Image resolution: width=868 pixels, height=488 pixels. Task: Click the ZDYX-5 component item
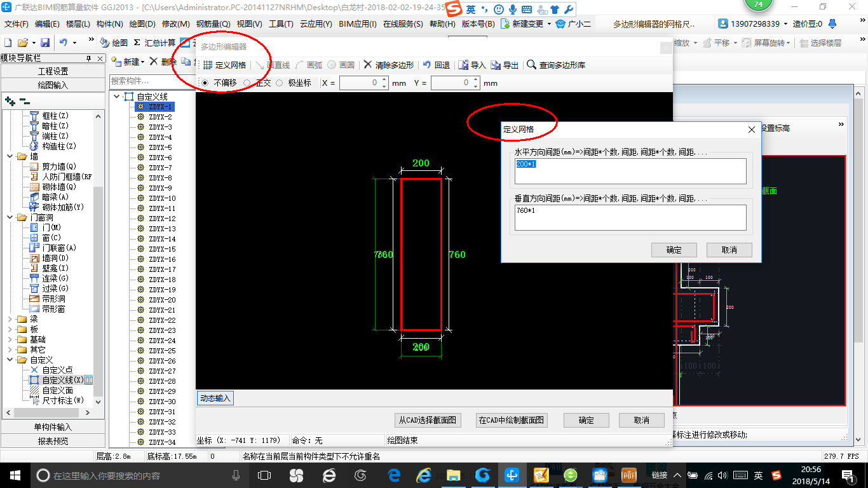click(x=160, y=147)
